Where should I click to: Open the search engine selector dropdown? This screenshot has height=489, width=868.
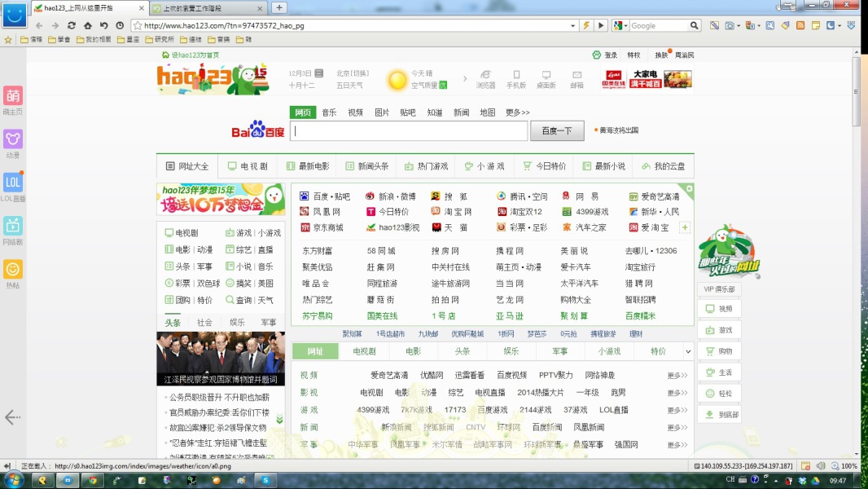tap(620, 25)
